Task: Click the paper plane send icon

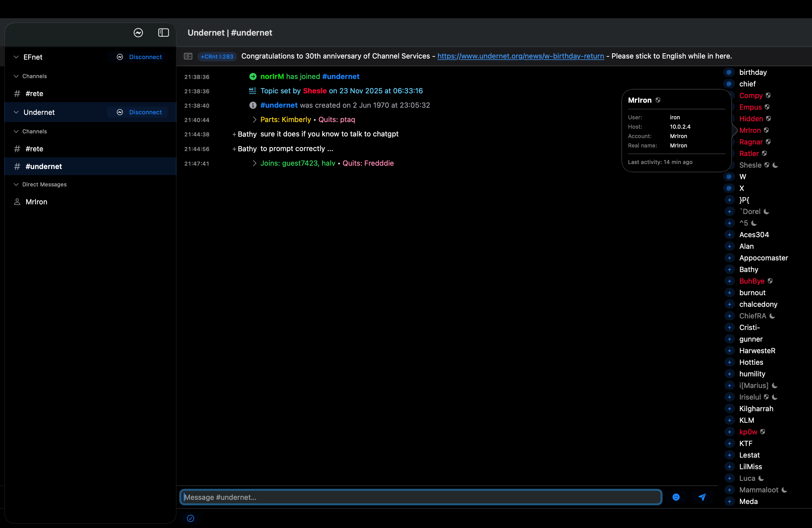Action: (702, 497)
